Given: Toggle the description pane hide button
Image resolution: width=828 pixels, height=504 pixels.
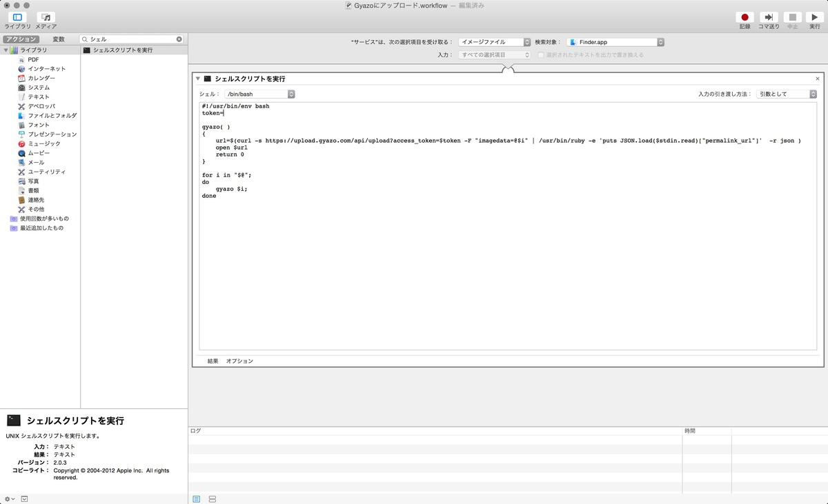Looking at the screenshot, I should coord(24,498).
